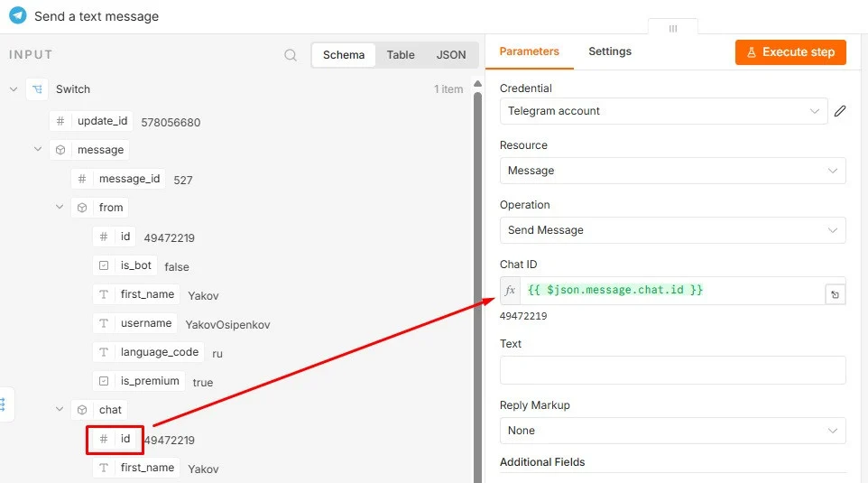The height and width of the screenshot is (483, 868).
Task: Click the Chat ID expression field
Action: (672, 290)
